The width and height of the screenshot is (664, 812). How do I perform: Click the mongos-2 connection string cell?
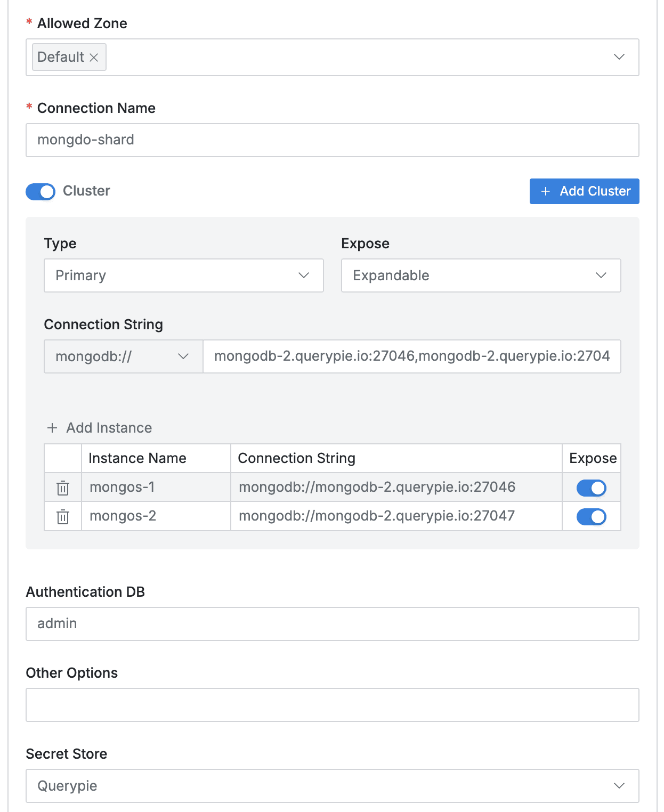[395, 516]
